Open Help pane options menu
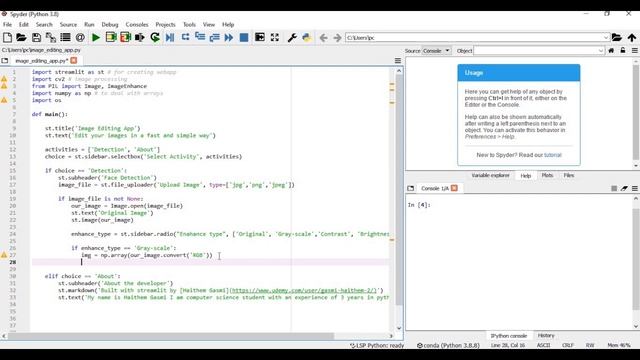The image size is (640, 360). pyautogui.click(x=635, y=51)
